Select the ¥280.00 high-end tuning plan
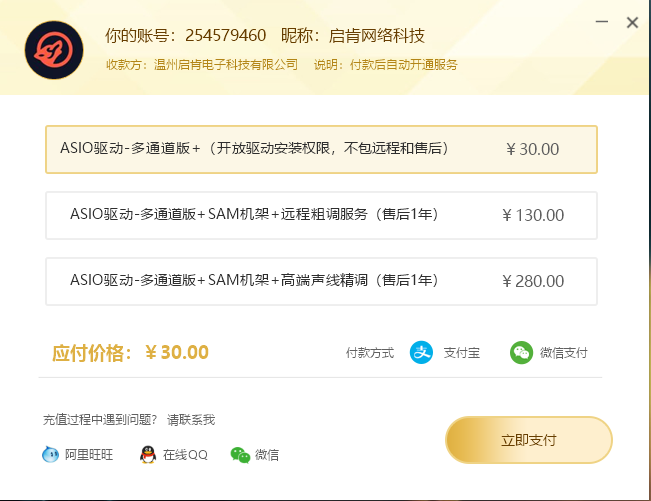The width and height of the screenshot is (651, 501). tap(321, 281)
